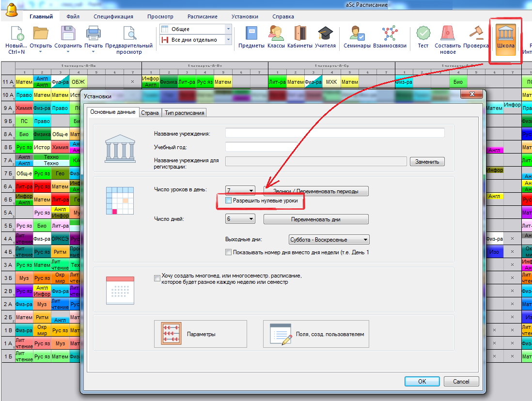The image size is (532, 401).
Task: Click the Взаимосвязи relations icon
Action: (x=389, y=37)
